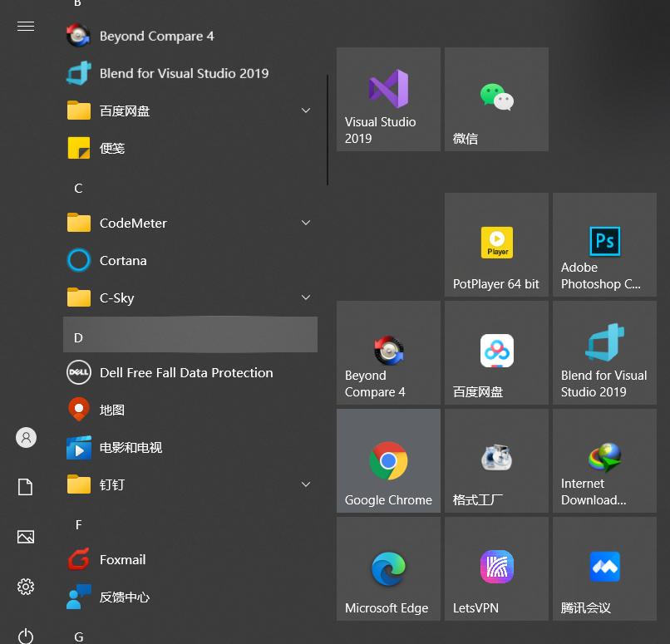670x644 pixels.
Task: Click the letter D section header
Action: (x=190, y=336)
